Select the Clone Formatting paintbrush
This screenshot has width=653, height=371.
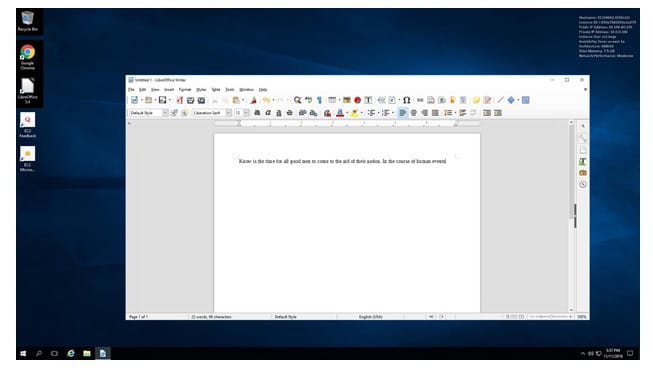pyautogui.click(x=253, y=100)
